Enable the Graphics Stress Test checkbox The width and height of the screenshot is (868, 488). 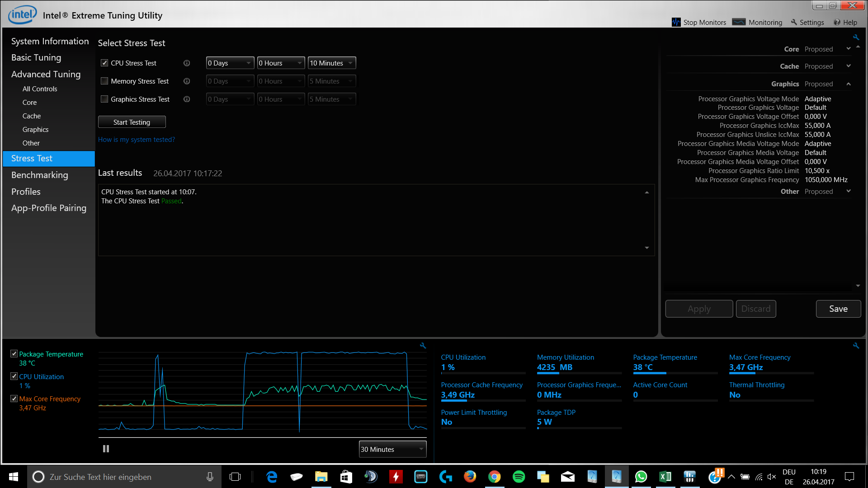[104, 99]
